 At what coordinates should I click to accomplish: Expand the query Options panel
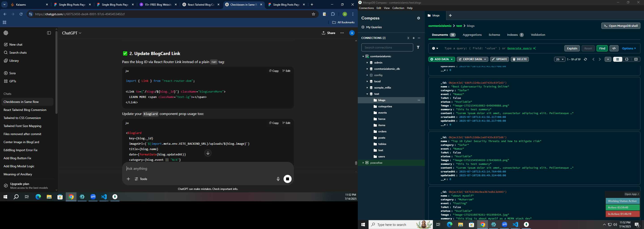(x=629, y=48)
